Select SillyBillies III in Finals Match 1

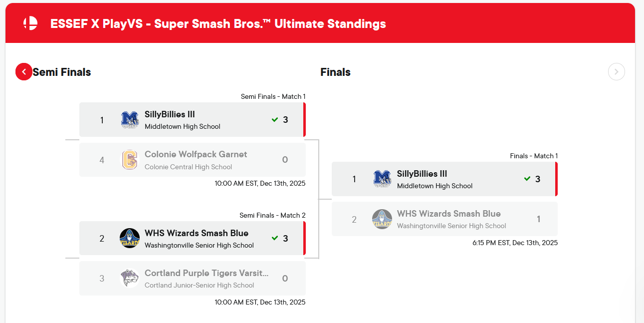422,174
